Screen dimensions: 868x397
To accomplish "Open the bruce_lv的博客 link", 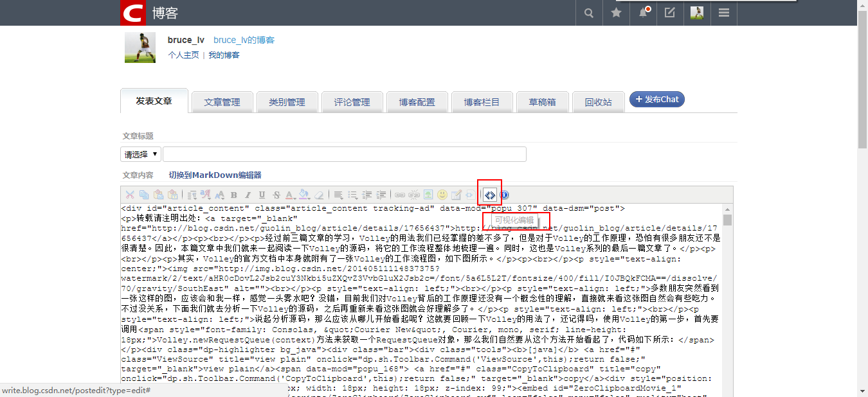I will pos(244,40).
